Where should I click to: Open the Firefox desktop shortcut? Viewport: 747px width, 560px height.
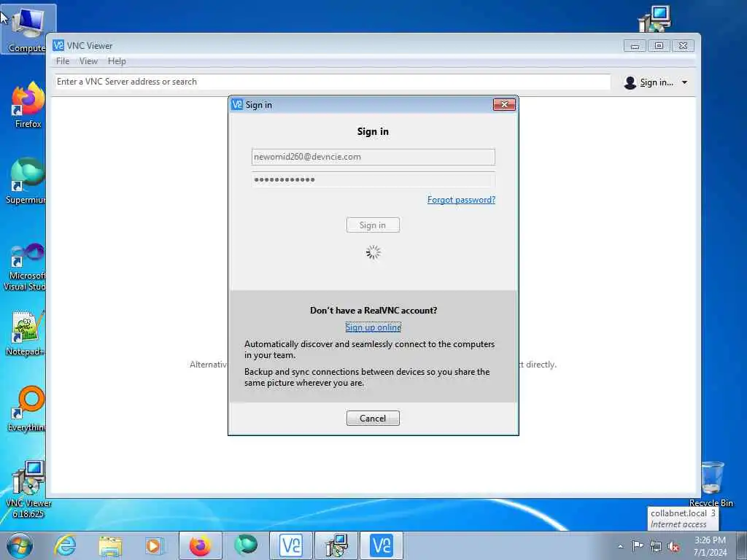point(28,105)
